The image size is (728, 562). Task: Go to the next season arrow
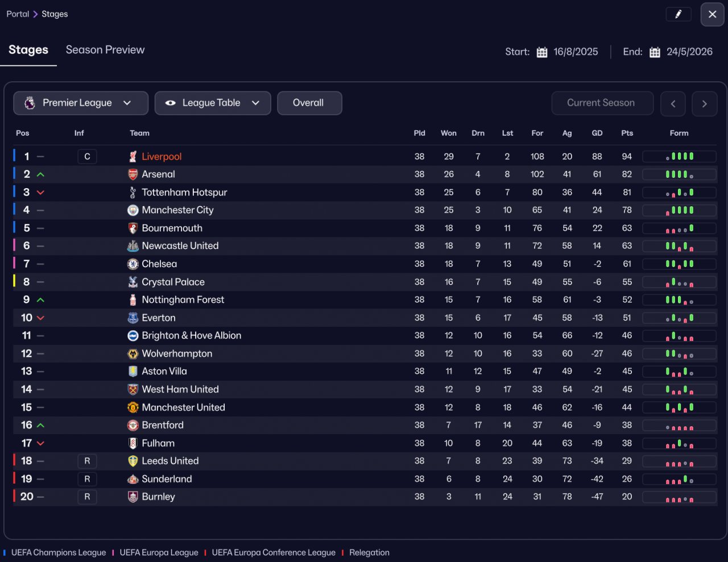tap(704, 103)
